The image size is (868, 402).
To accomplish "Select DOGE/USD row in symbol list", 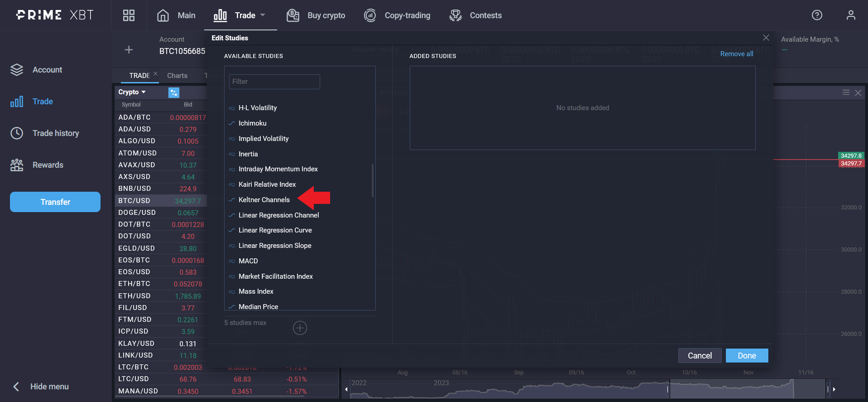I will click(x=161, y=213).
